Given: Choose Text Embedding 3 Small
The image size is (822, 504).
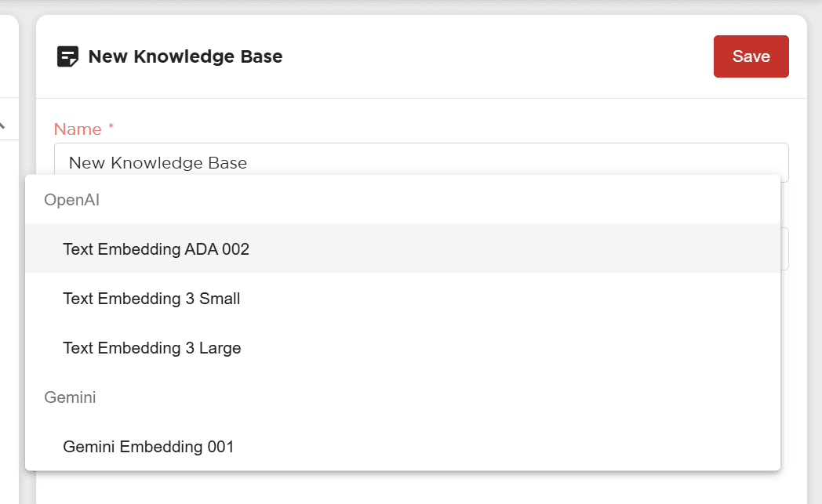Looking at the screenshot, I should (x=402, y=298).
